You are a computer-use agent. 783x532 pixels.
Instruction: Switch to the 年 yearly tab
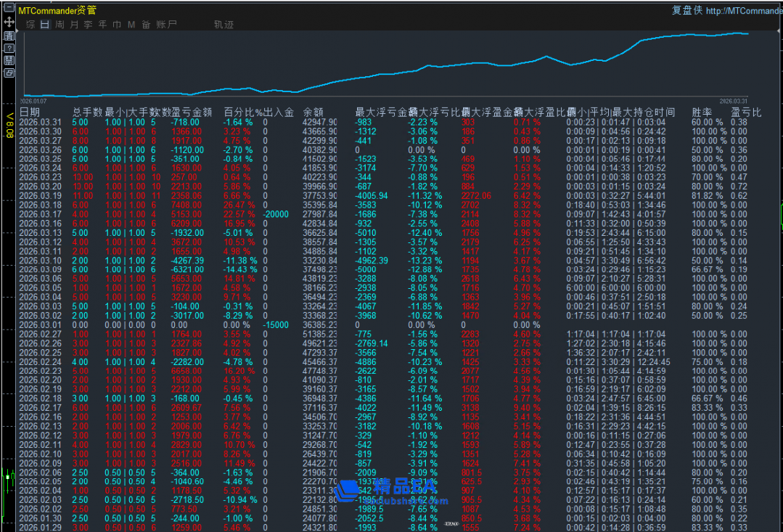click(x=102, y=25)
